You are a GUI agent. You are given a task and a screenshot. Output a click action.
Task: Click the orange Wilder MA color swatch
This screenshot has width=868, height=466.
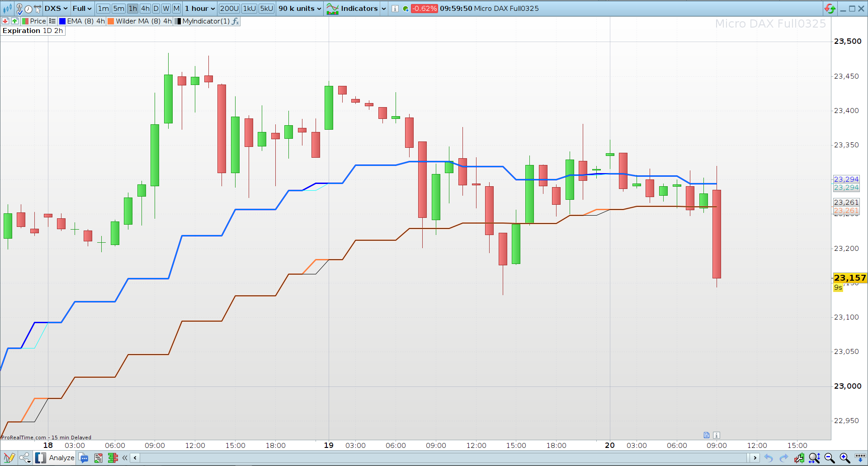pyautogui.click(x=111, y=21)
